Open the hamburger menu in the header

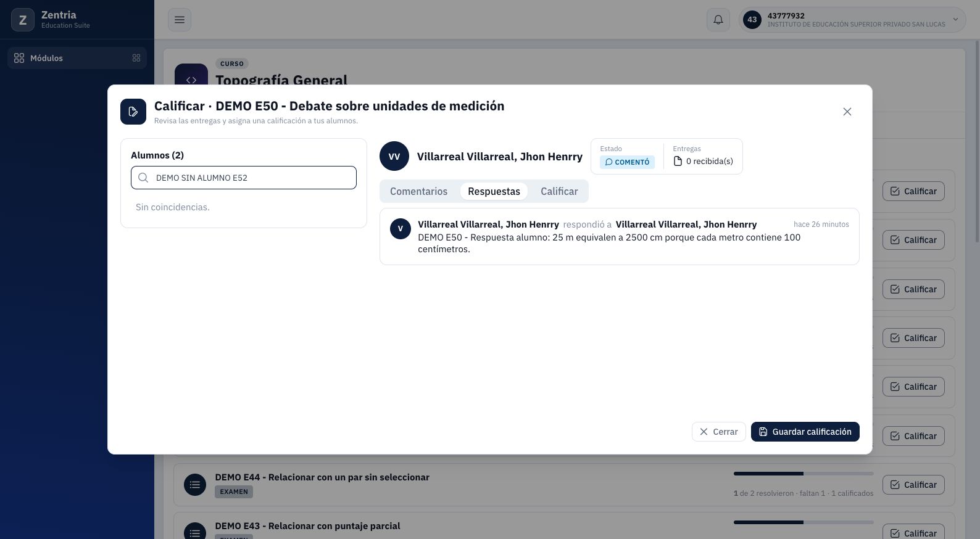pos(180,20)
